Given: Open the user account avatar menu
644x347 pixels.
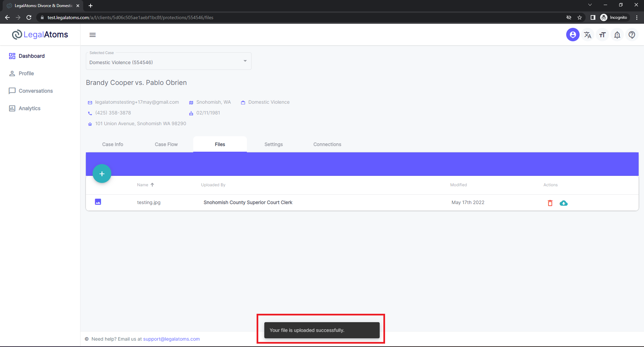Looking at the screenshot, I should [573, 35].
